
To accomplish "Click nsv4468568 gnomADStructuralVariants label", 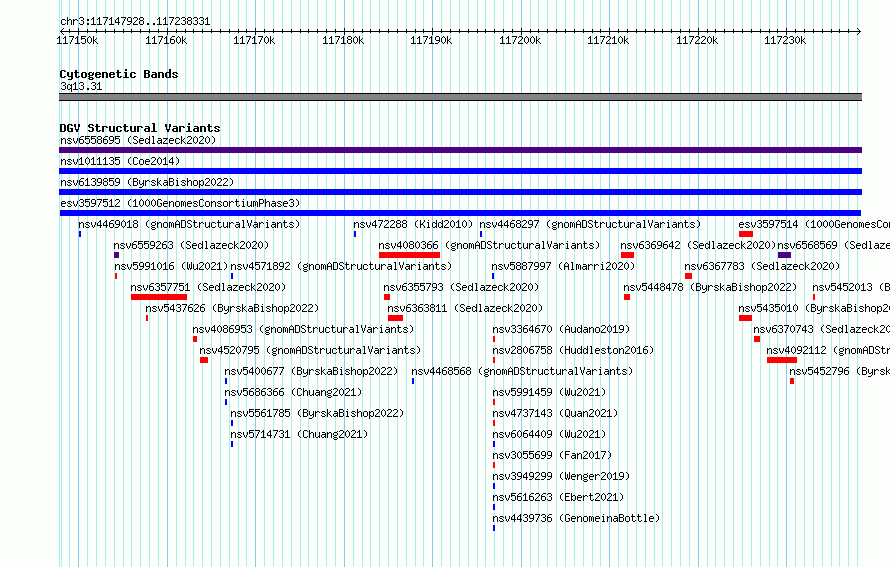I will pos(522,371).
